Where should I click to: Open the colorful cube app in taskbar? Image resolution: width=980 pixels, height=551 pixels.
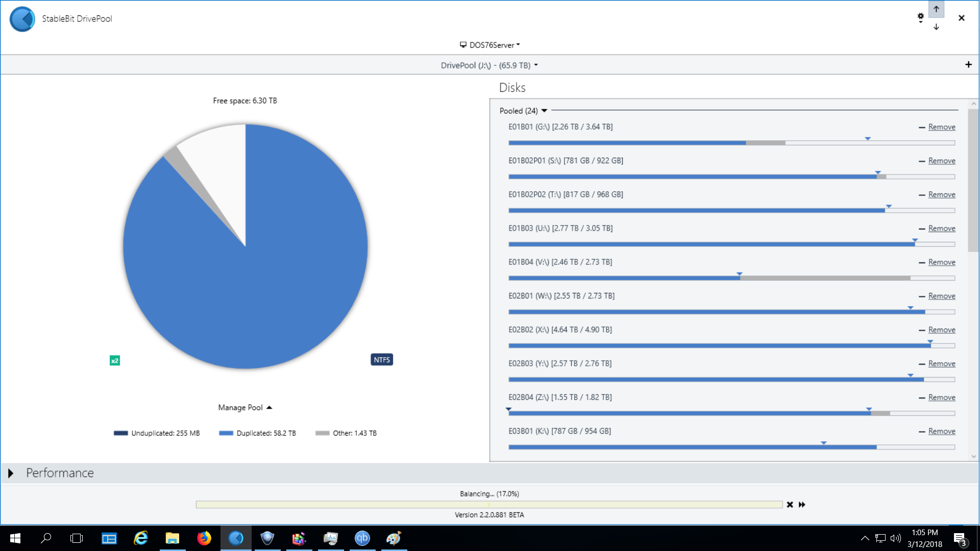[299, 538]
